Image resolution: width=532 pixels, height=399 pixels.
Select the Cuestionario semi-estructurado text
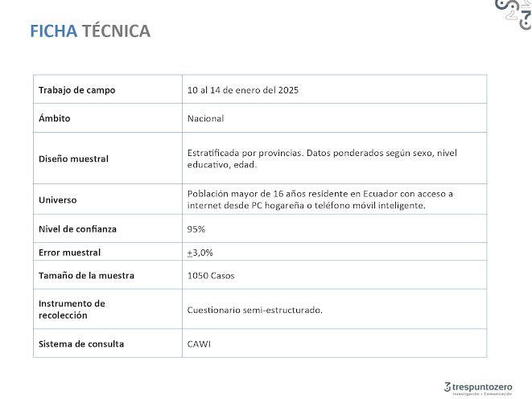tap(254, 310)
